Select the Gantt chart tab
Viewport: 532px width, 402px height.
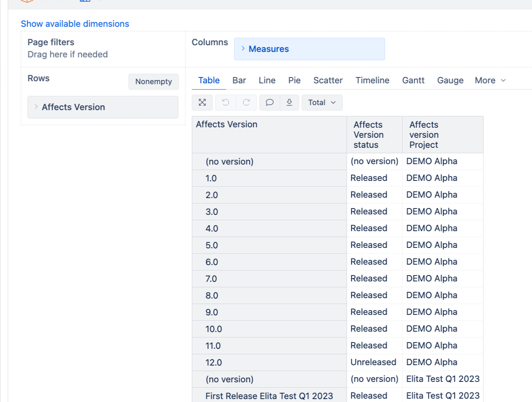pos(413,80)
